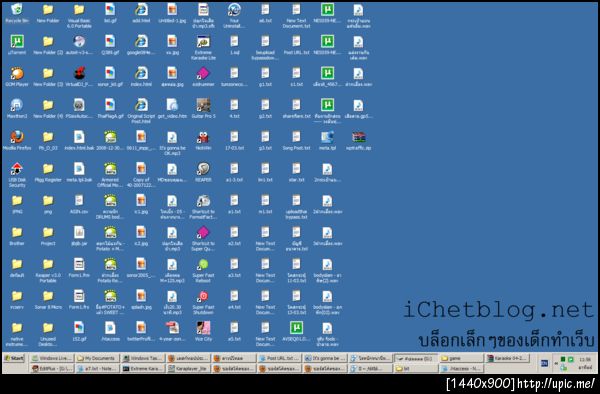The image size is (600, 394).
Task: Open the Recycle Bin icon
Action: click(17, 13)
